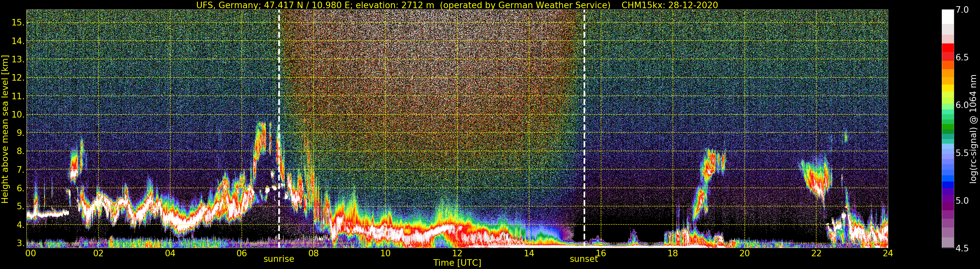The width and height of the screenshot is (980, 269).
Task: Pick the bright red band in the colorbar
Action: (948, 48)
